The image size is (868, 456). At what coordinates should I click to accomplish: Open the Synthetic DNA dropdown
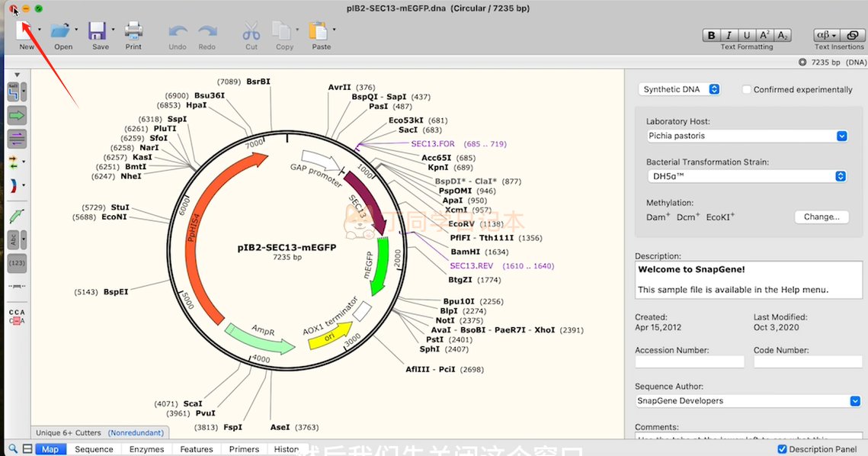point(679,89)
